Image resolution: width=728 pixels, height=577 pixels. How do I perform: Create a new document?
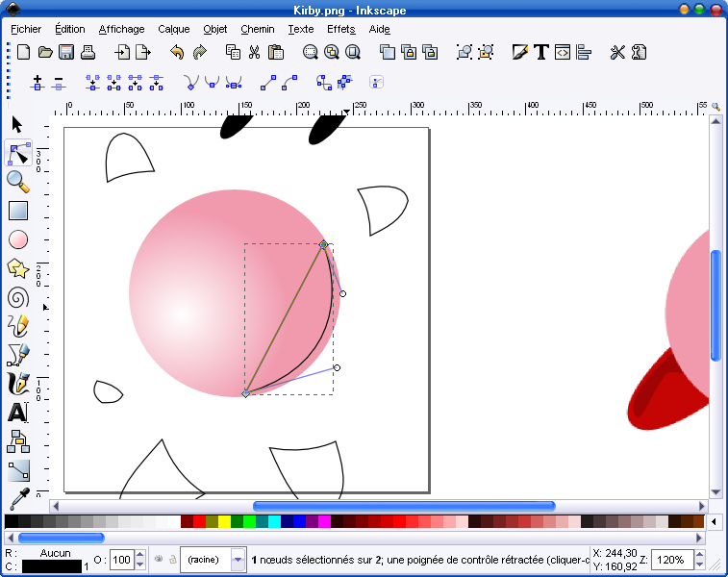click(x=24, y=52)
